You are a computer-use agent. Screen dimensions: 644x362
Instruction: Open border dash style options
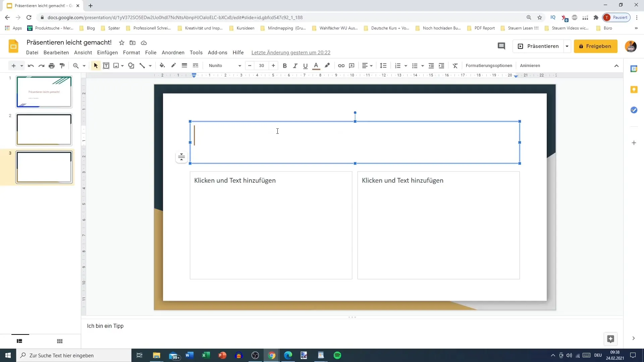click(x=196, y=66)
